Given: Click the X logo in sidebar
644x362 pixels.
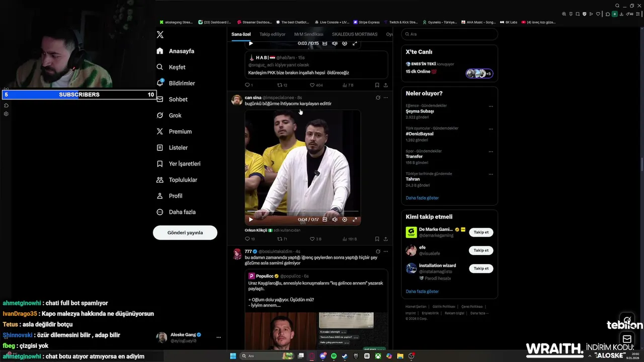Looking at the screenshot, I should 160,35.
